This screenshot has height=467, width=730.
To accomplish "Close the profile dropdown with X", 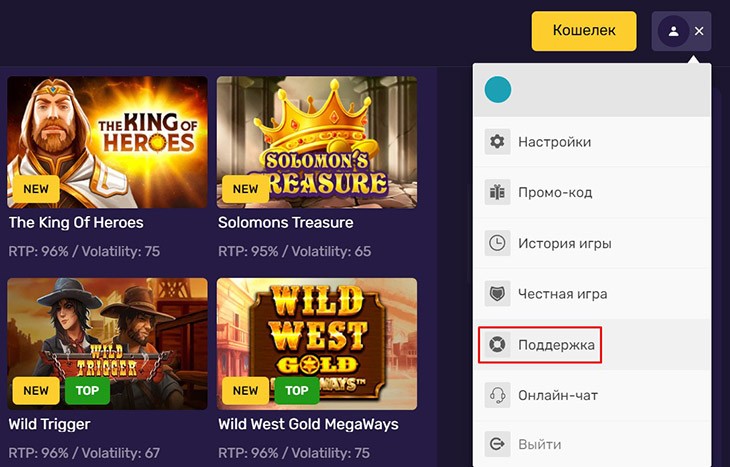I will 699,31.
